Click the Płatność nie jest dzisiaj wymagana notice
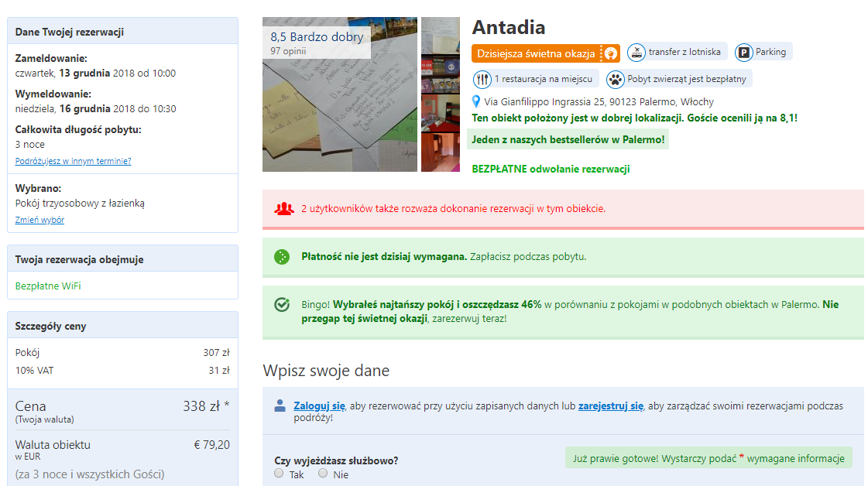The image size is (868, 486). click(x=563, y=257)
